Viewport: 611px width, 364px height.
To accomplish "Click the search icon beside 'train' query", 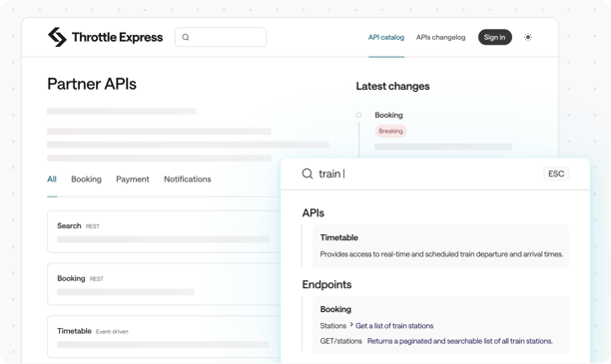I will pos(307,174).
